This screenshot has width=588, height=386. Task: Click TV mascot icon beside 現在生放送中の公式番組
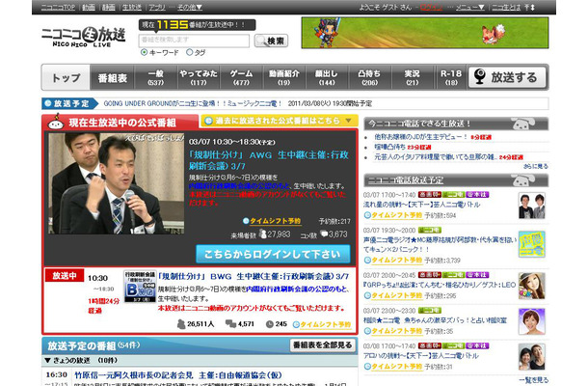pyautogui.click(x=56, y=122)
